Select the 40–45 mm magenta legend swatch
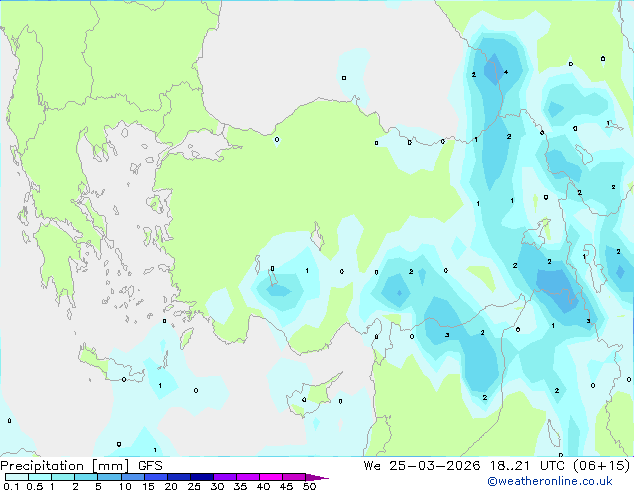Viewport: 634px width, 490px height. click(x=271, y=477)
